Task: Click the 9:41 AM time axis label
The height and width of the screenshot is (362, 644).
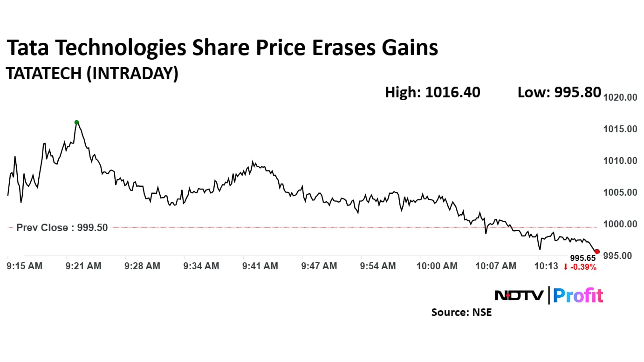Action: point(260,266)
